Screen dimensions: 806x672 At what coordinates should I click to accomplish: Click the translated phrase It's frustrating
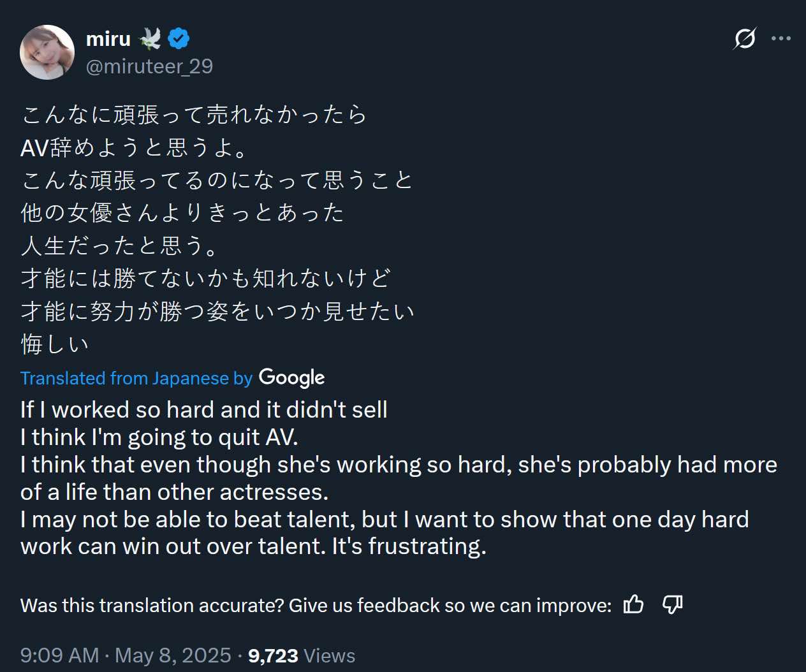(409, 546)
